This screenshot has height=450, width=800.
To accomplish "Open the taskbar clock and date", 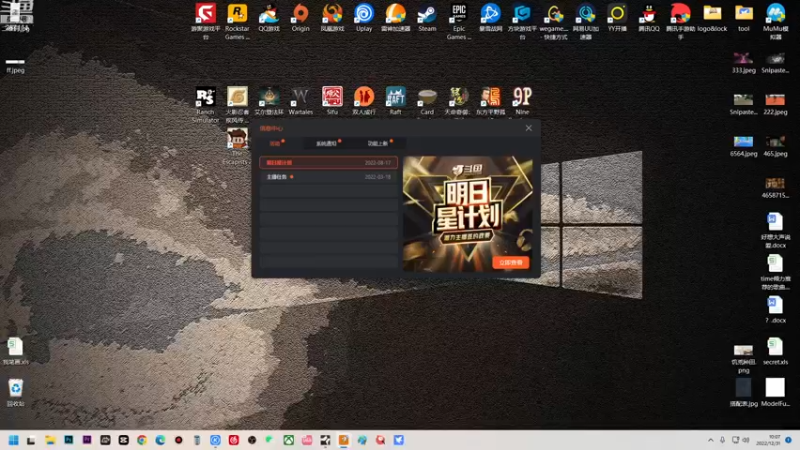I will (768, 440).
